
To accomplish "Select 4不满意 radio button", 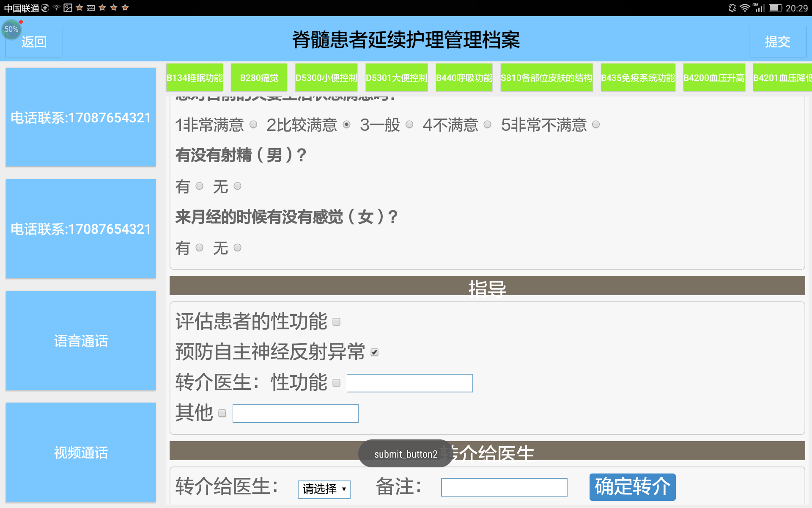I will tap(488, 124).
